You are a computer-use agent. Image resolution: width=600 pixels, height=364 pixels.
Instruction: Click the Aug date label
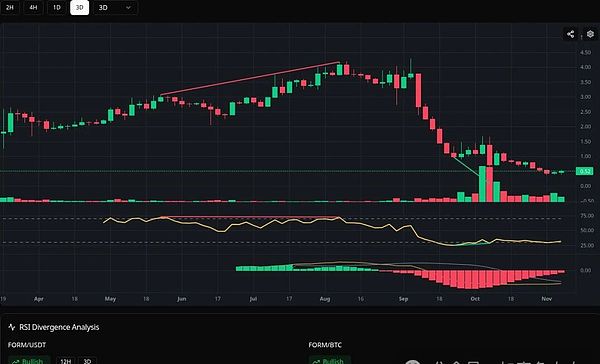coord(324,299)
